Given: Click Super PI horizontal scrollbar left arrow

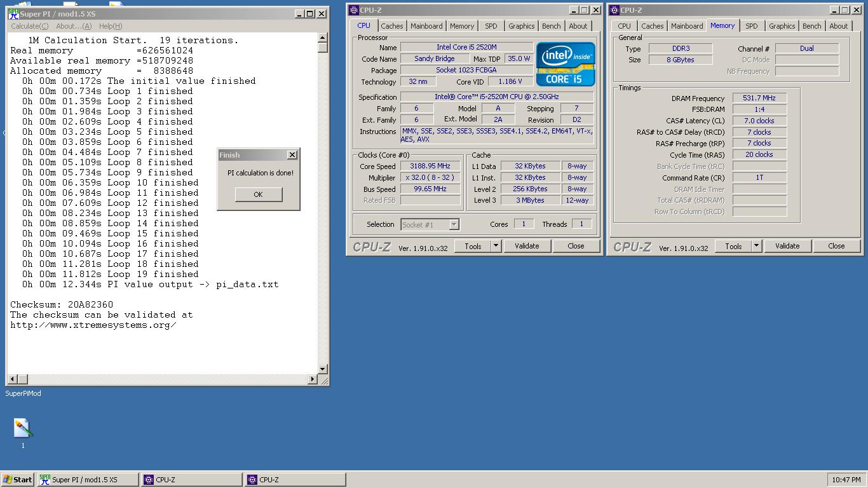Looking at the screenshot, I should [11, 379].
